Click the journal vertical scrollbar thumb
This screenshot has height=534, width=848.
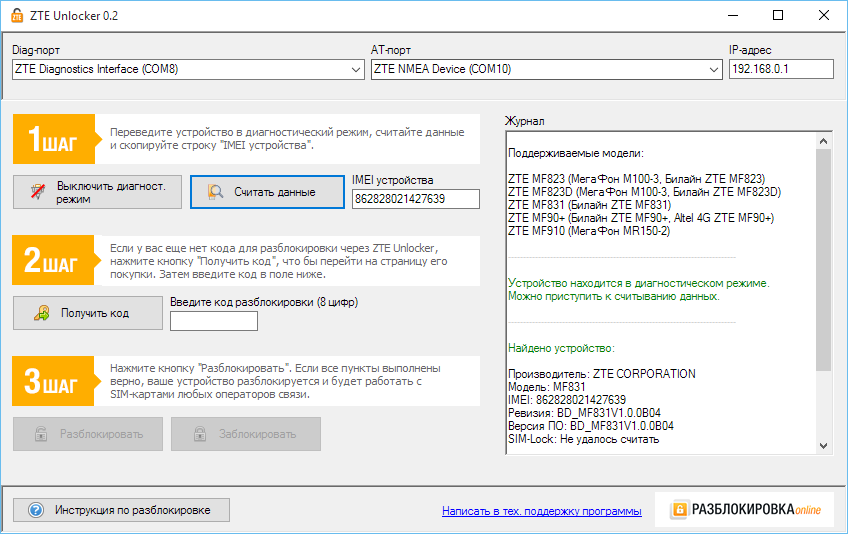[823, 260]
